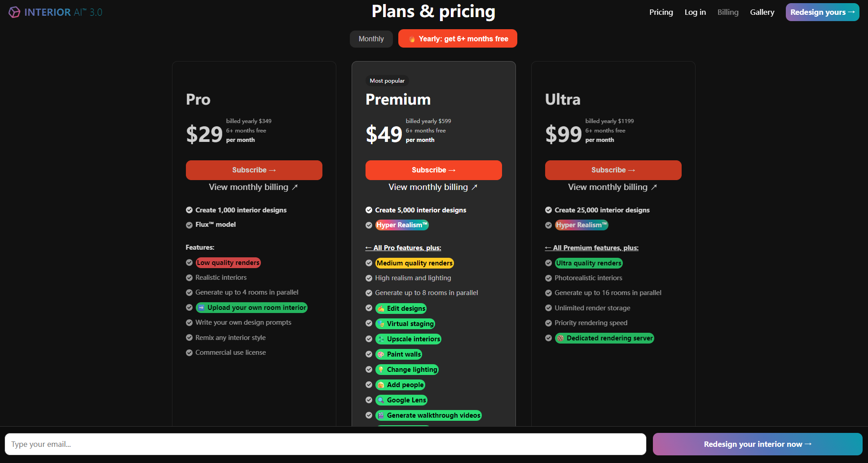Click the Paint walls feature badge

(399, 354)
